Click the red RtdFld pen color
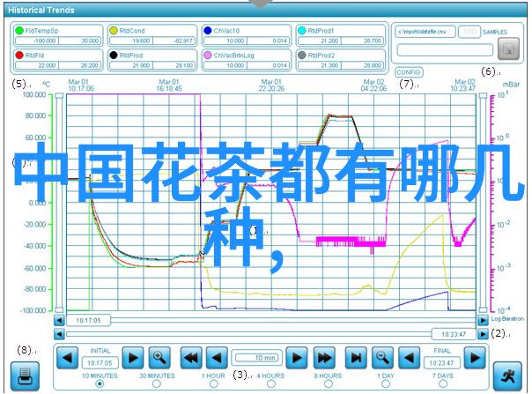Image resolution: width=532 pixels, height=394 pixels. tap(20, 53)
